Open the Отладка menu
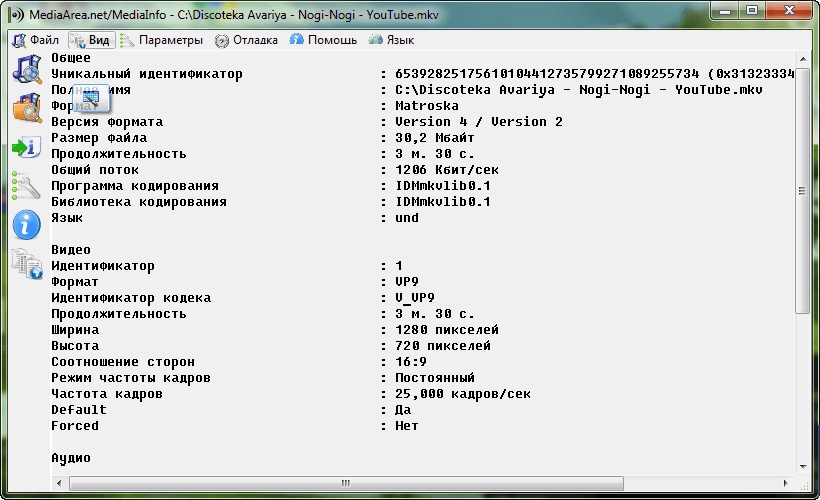This screenshot has height=500, width=820. (x=246, y=40)
